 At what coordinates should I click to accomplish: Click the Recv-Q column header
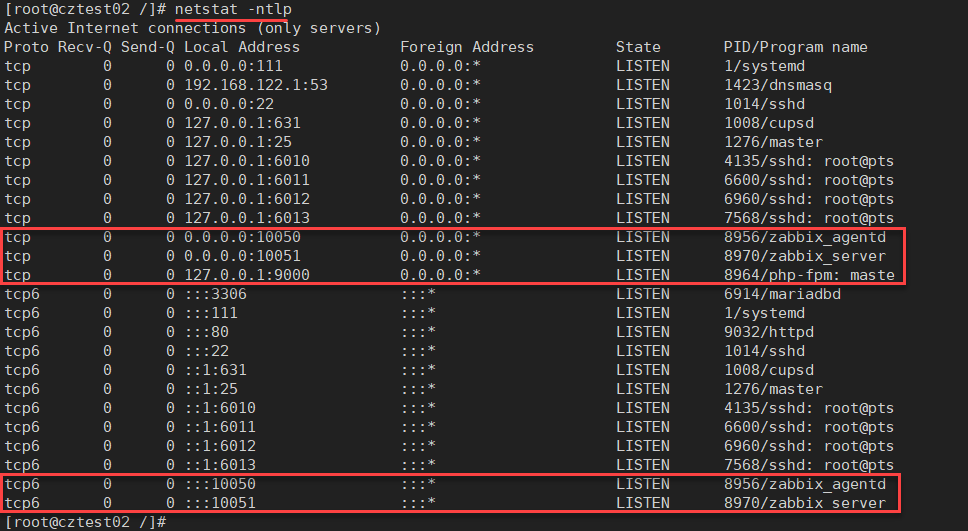[85, 47]
